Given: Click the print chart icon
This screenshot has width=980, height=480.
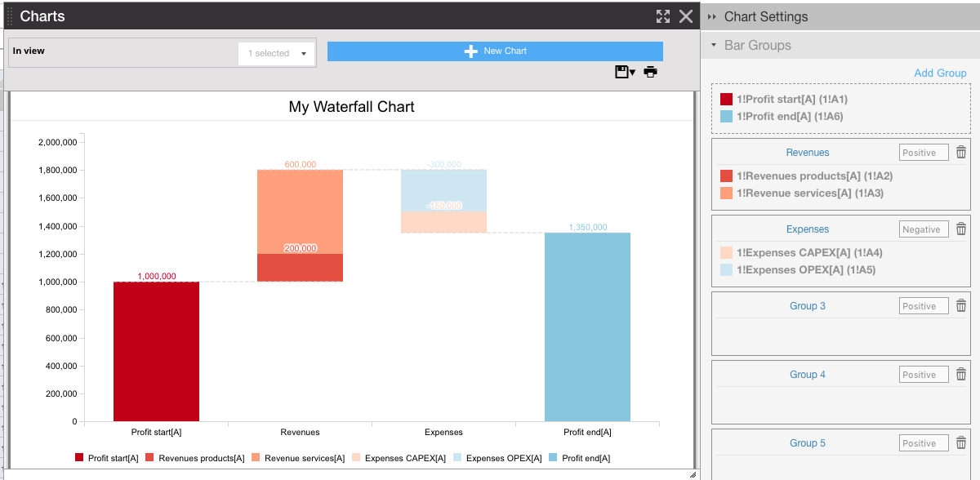Looking at the screenshot, I should click(x=650, y=72).
